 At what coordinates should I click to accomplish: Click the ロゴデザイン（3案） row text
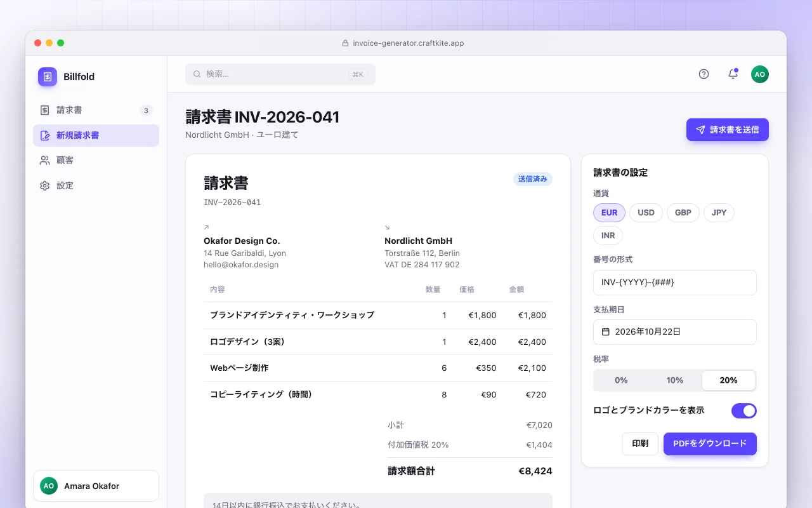(x=247, y=342)
